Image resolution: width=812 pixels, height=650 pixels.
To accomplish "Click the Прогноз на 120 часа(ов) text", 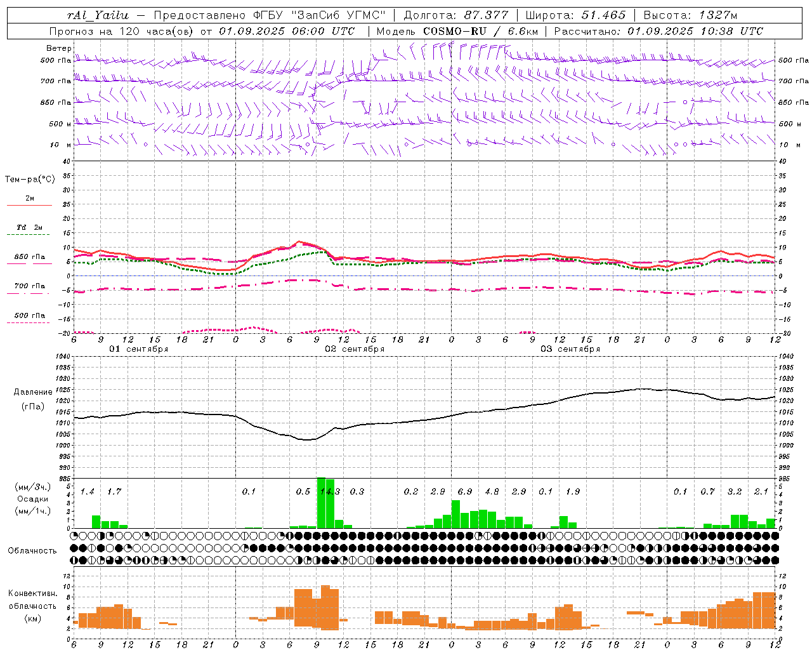I will (122, 31).
